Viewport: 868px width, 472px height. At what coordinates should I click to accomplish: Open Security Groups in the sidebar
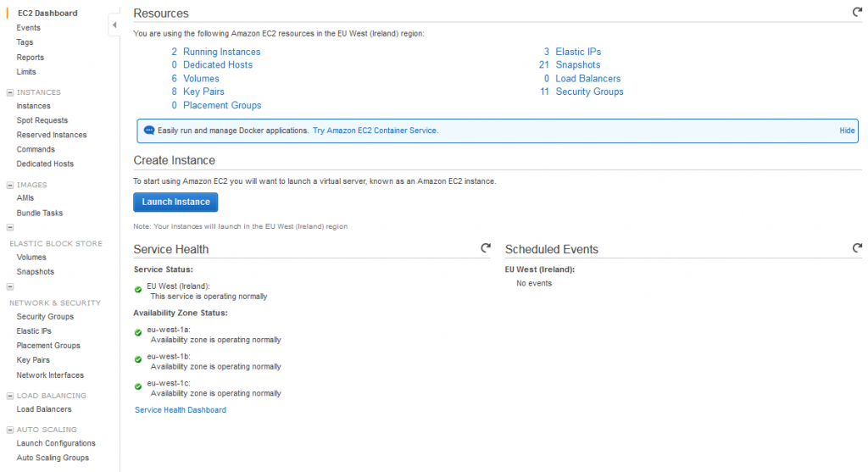(45, 317)
